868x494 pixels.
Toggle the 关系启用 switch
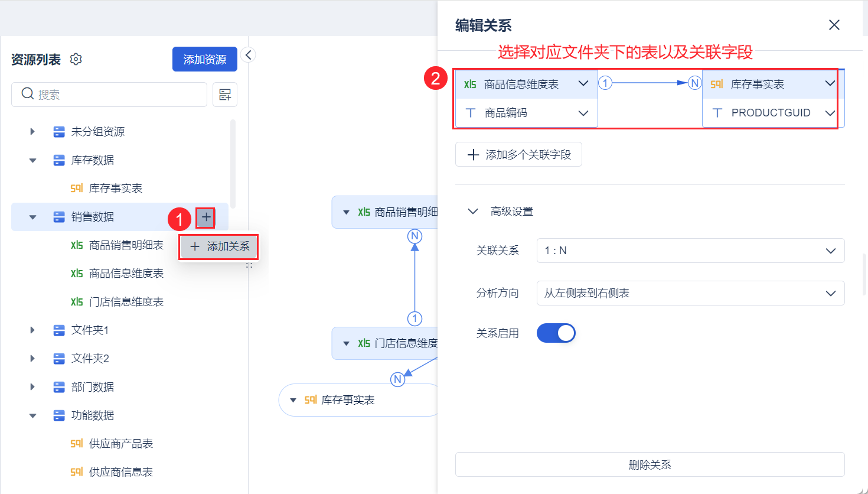tap(556, 333)
